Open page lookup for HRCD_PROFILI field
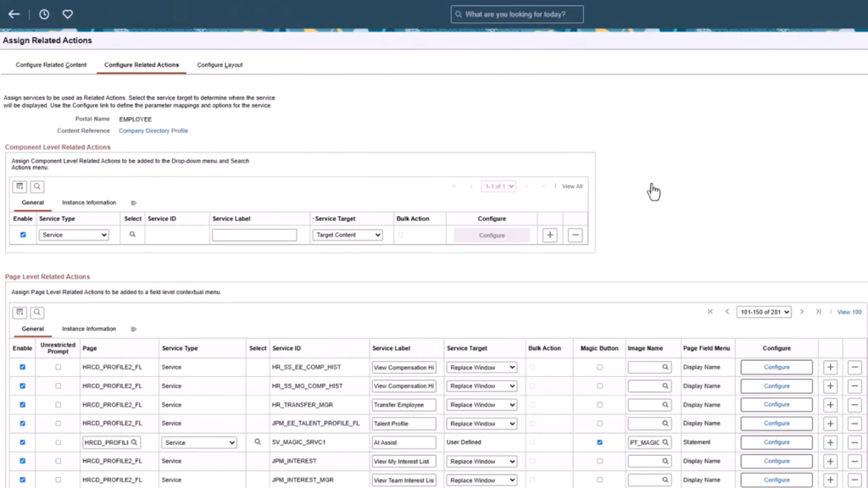868x488 pixels. pos(134,442)
